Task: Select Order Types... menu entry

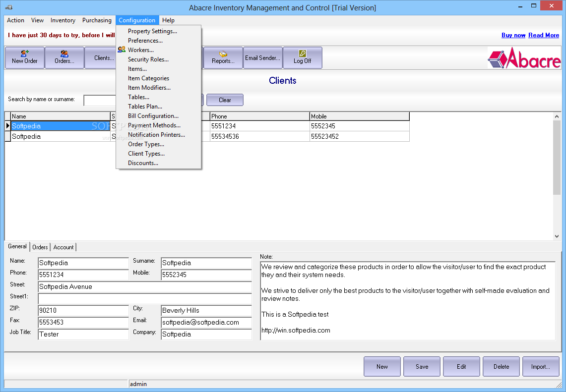Action: tap(158, 144)
